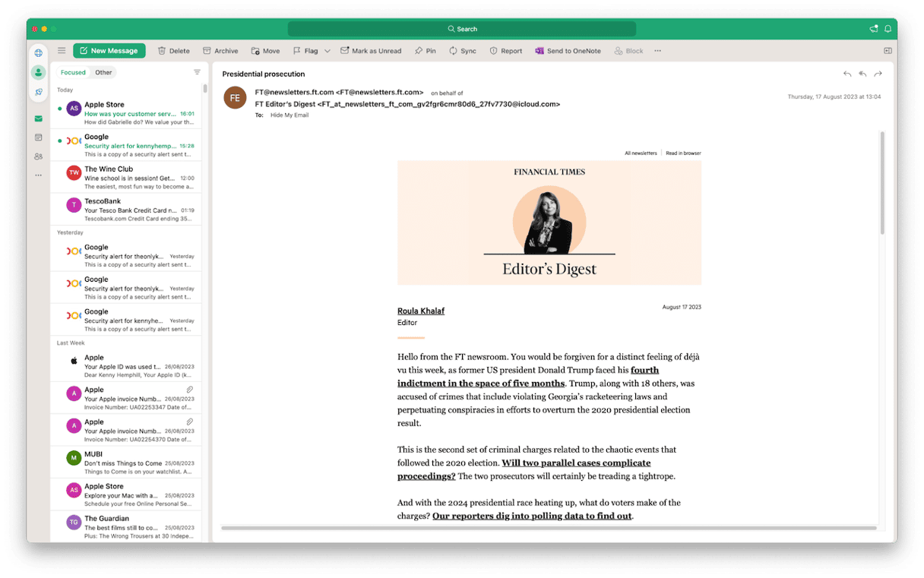Screen dimensions: 924x578
Task: Open the Apple Store customer service email
Action: [x=126, y=113]
